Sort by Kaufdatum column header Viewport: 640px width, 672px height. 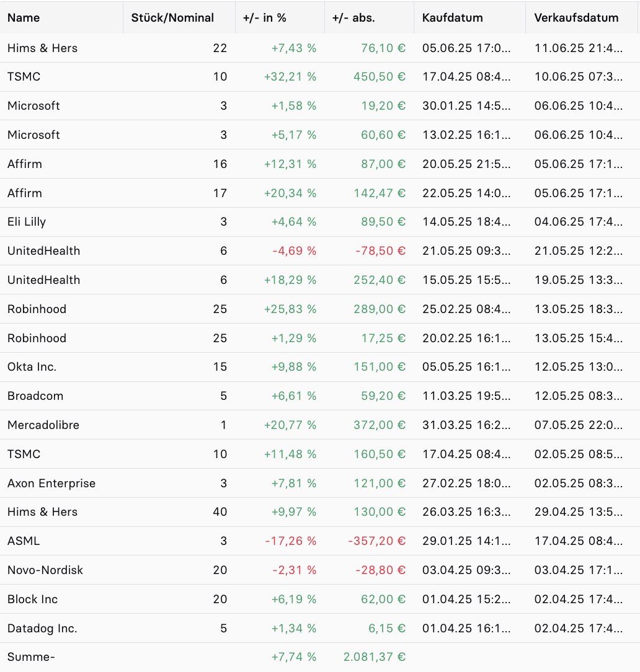(x=470, y=17)
